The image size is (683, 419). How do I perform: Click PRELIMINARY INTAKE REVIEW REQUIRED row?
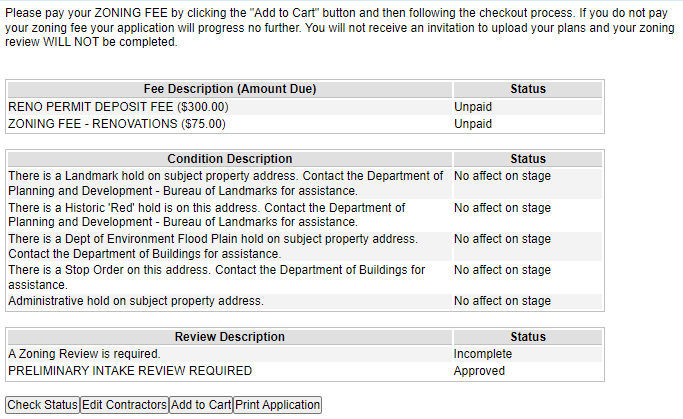pos(129,371)
